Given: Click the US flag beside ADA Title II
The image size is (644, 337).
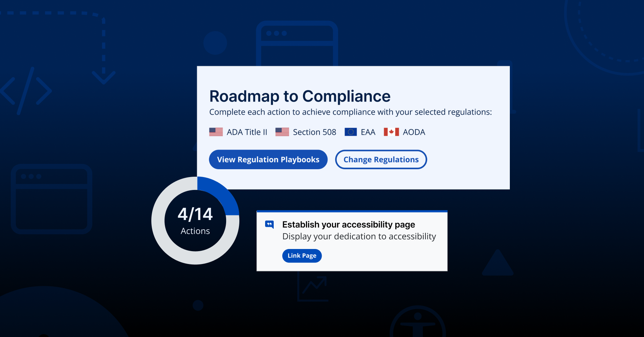Looking at the screenshot, I should 216,132.
